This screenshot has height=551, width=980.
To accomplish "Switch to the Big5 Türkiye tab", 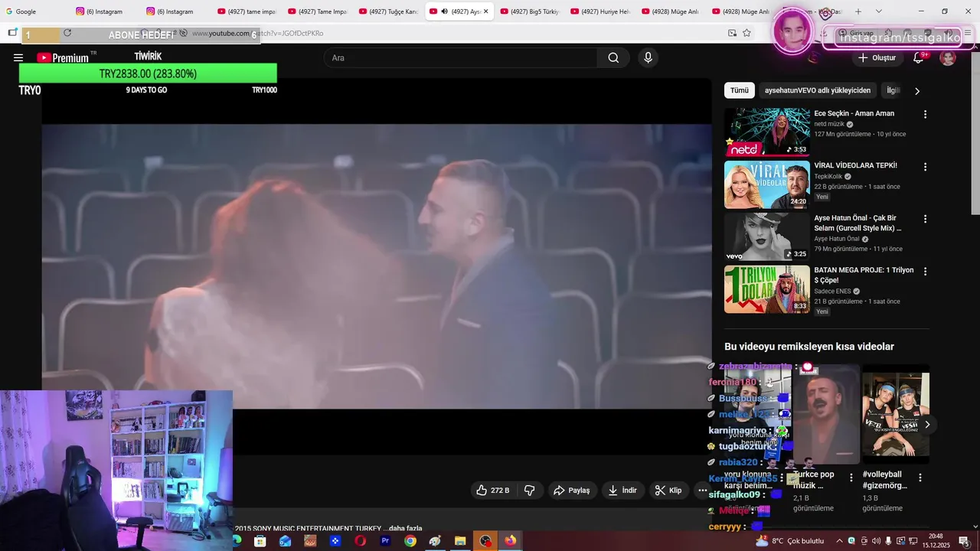I will click(x=528, y=11).
